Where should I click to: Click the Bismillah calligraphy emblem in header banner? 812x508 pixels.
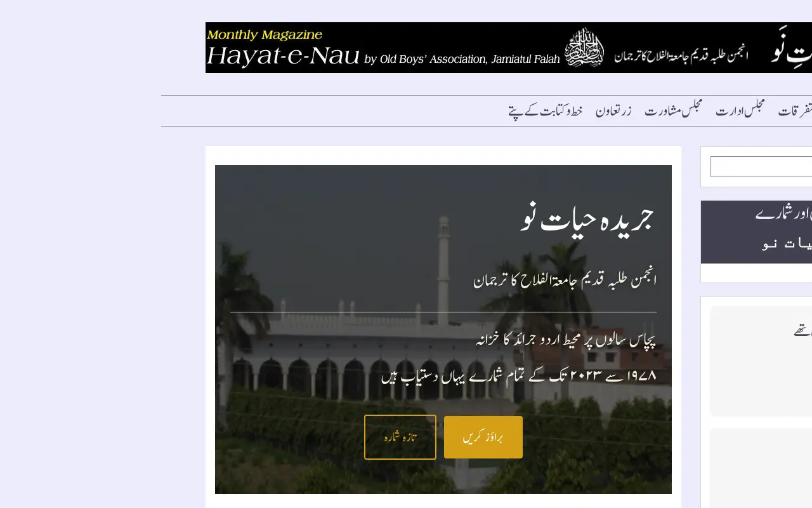click(x=584, y=48)
